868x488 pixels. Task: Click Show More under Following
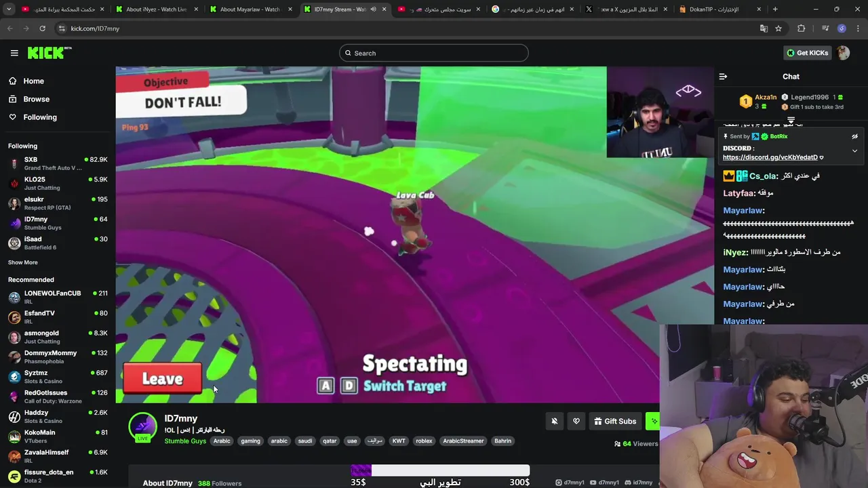(x=23, y=262)
